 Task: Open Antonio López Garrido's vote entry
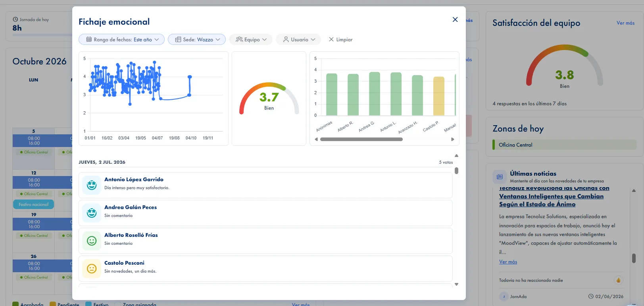[265, 185]
